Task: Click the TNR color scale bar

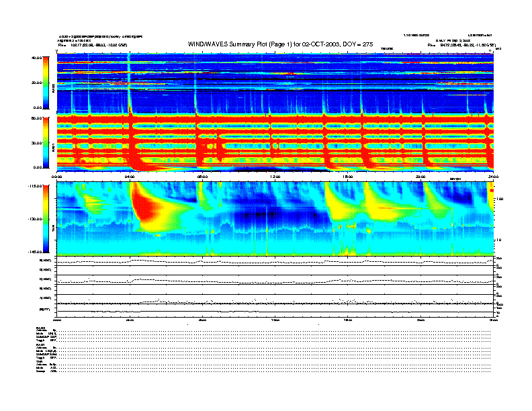Action: point(46,219)
